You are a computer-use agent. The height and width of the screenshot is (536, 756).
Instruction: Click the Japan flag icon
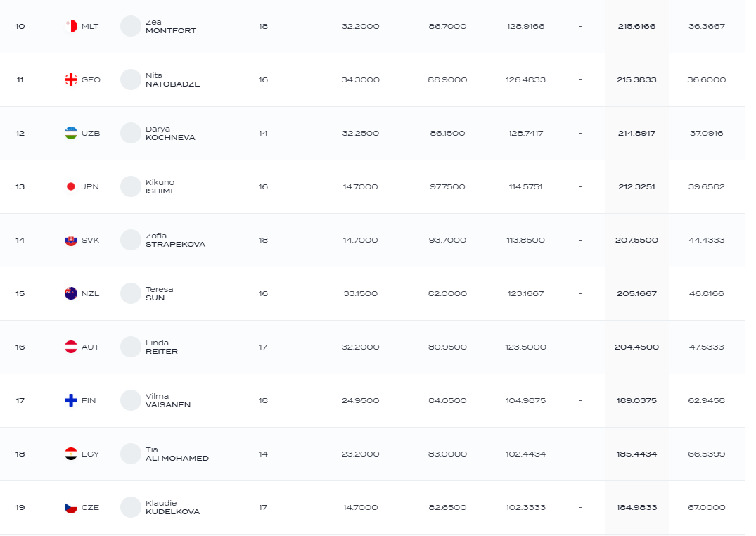point(71,186)
